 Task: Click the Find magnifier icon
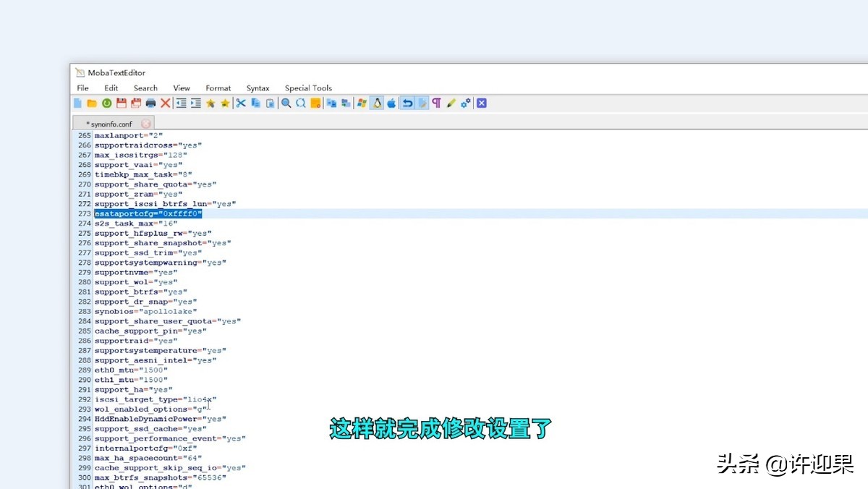[286, 103]
